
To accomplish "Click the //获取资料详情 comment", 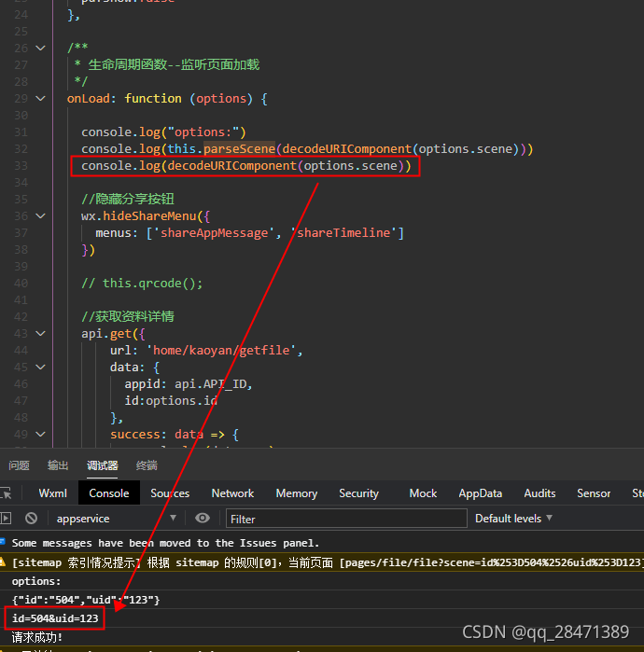I will pyautogui.click(x=128, y=316).
